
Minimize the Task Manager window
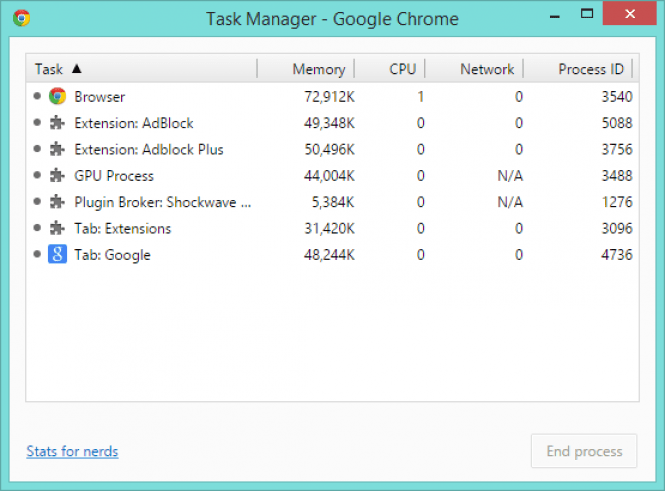pos(555,16)
